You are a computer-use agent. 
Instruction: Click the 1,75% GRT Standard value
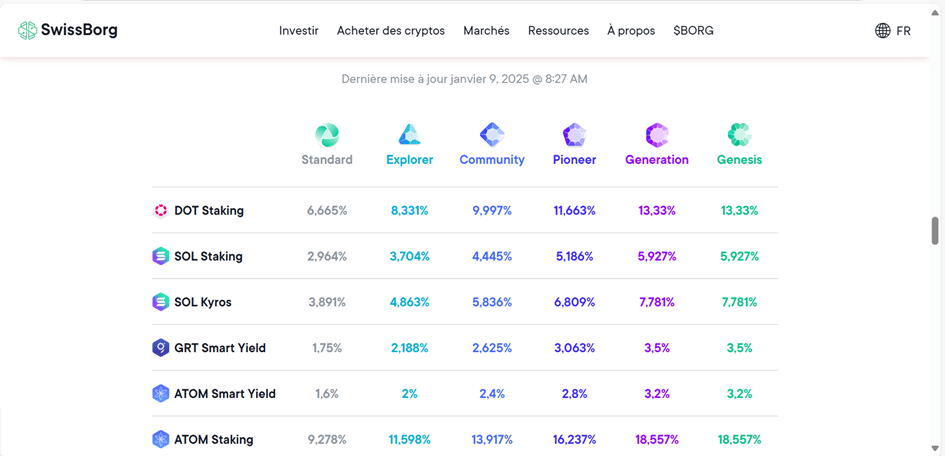pyautogui.click(x=327, y=348)
